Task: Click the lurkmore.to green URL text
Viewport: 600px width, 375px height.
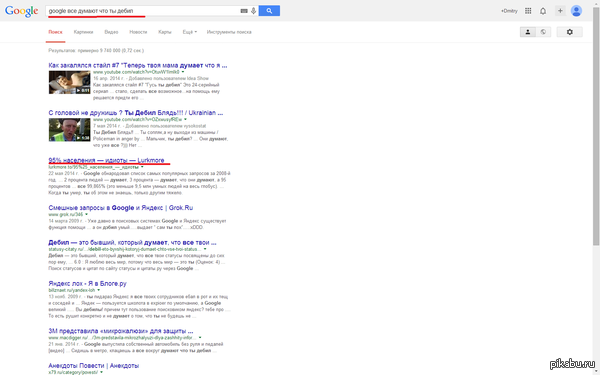Action: (93, 167)
